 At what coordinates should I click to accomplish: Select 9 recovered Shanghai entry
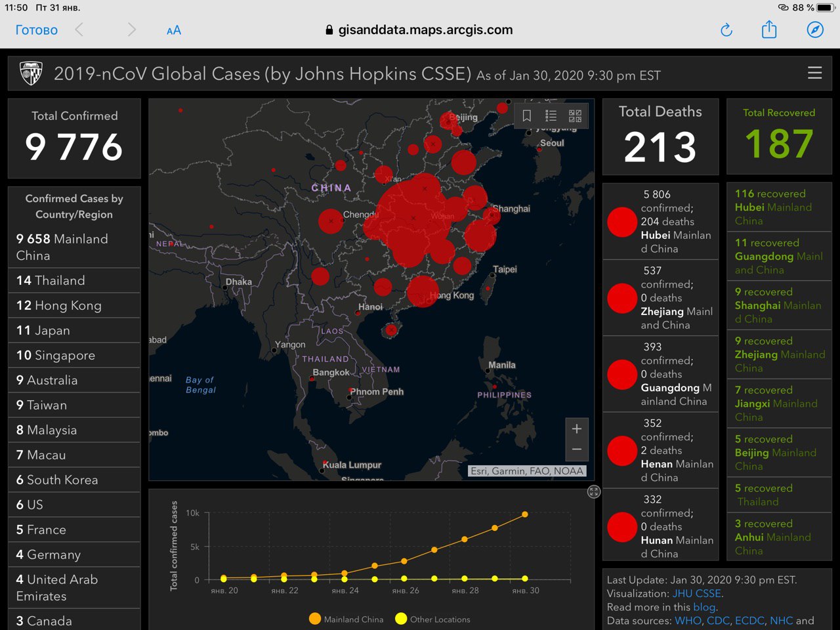(779, 305)
